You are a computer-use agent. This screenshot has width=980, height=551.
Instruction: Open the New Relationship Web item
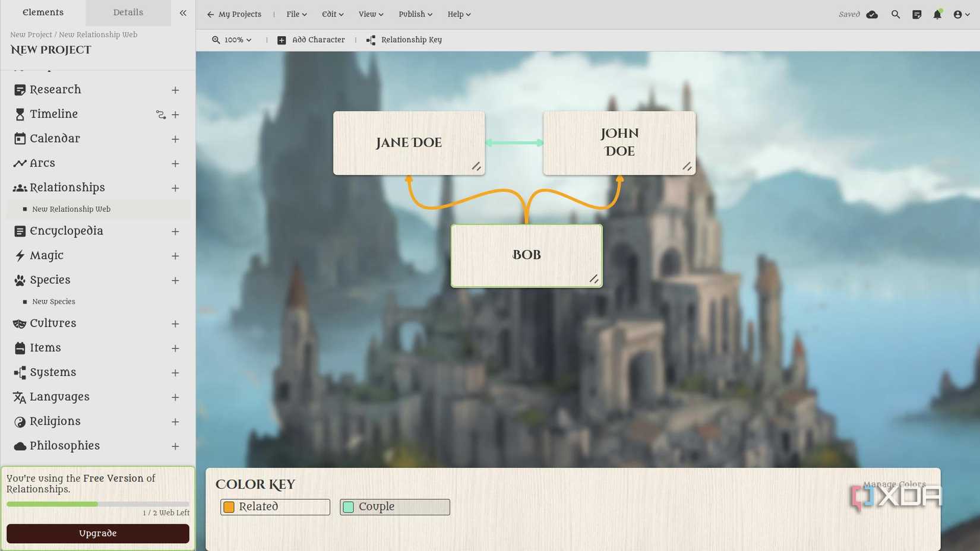71,209
